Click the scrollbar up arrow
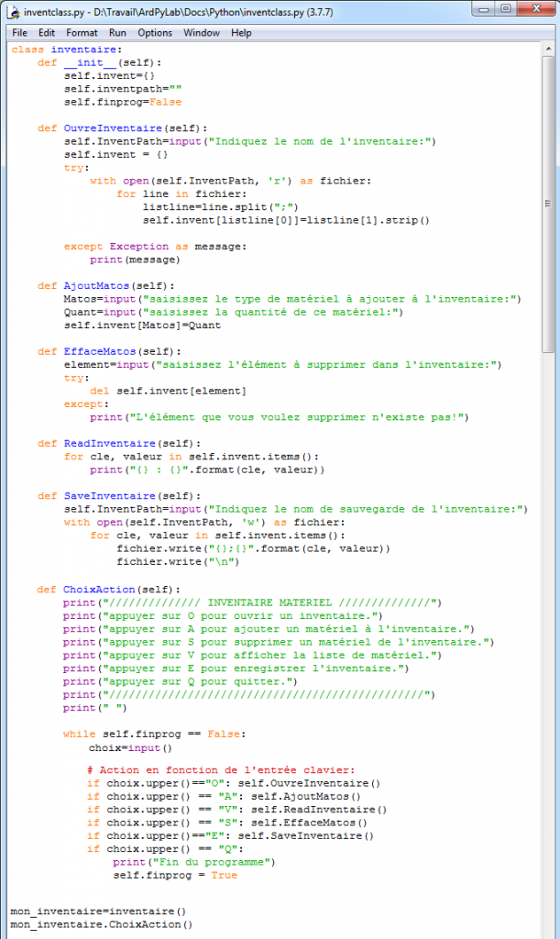560x939 pixels. 548,49
